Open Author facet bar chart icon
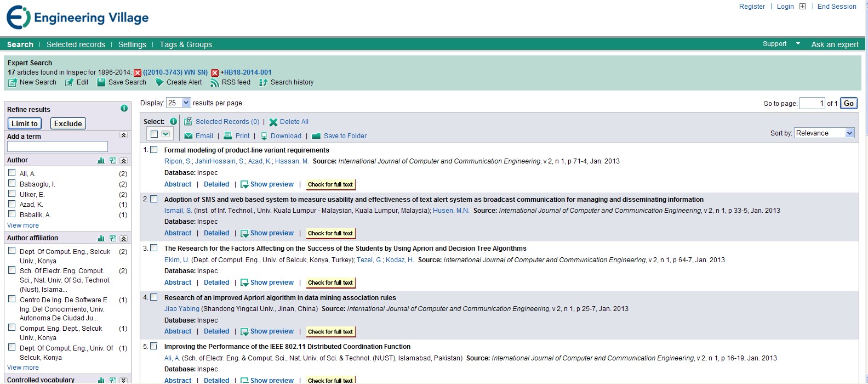 [101, 161]
